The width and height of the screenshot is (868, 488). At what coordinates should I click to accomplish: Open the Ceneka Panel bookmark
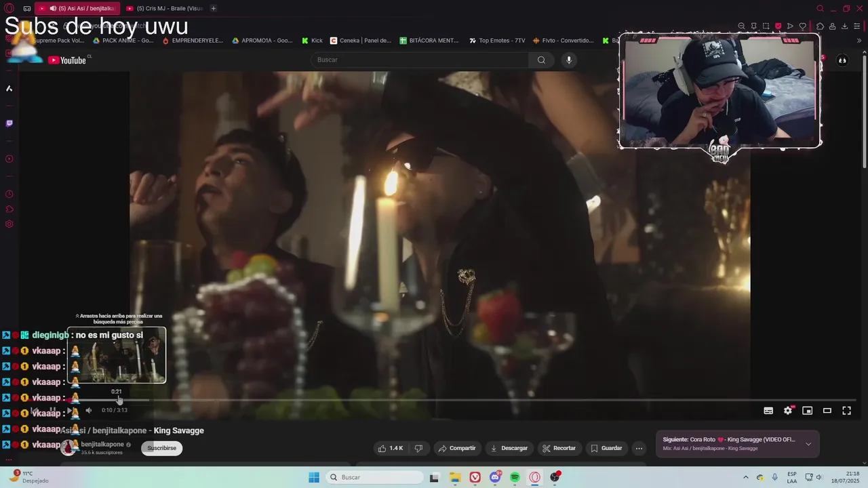click(361, 41)
